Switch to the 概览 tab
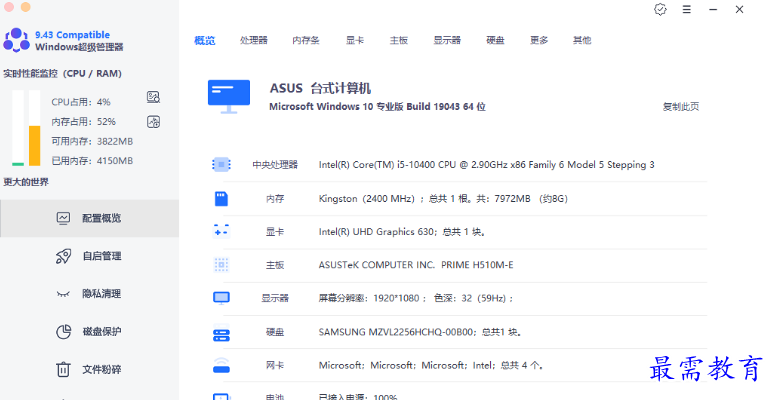This screenshot has width=771, height=400. (x=205, y=40)
